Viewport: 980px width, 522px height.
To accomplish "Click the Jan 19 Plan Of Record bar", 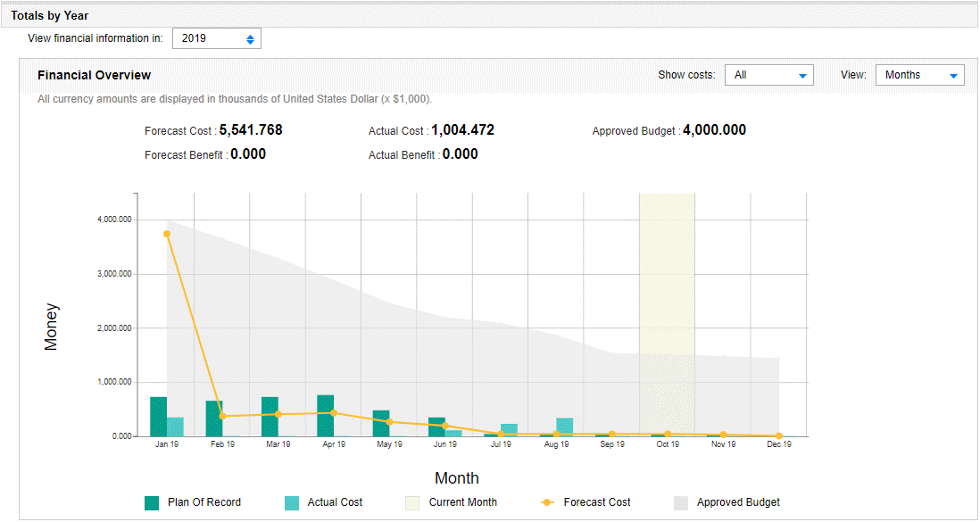I will pos(158,417).
